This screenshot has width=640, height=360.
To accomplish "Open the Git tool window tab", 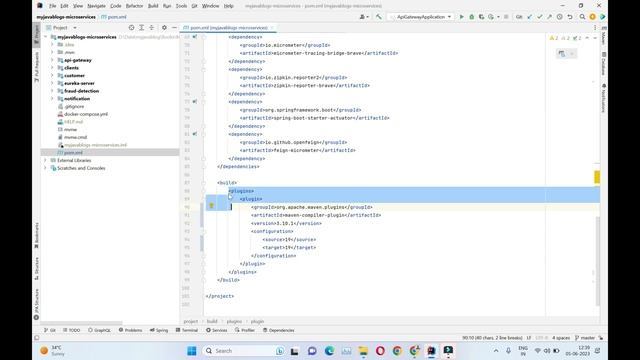I will (50, 330).
